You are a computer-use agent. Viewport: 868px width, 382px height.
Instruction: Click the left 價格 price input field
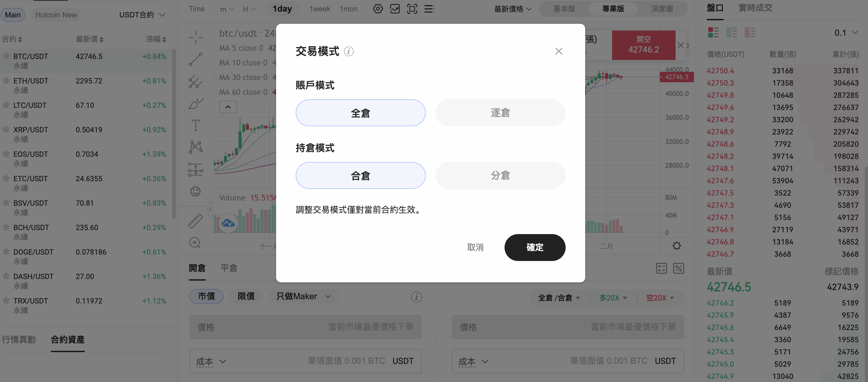coord(305,327)
